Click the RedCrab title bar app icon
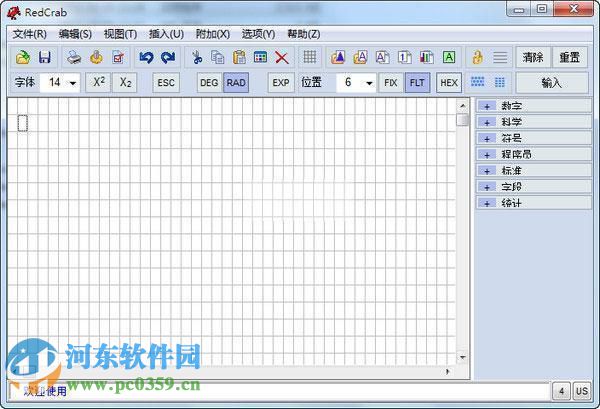The image size is (600, 409). [14, 13]
